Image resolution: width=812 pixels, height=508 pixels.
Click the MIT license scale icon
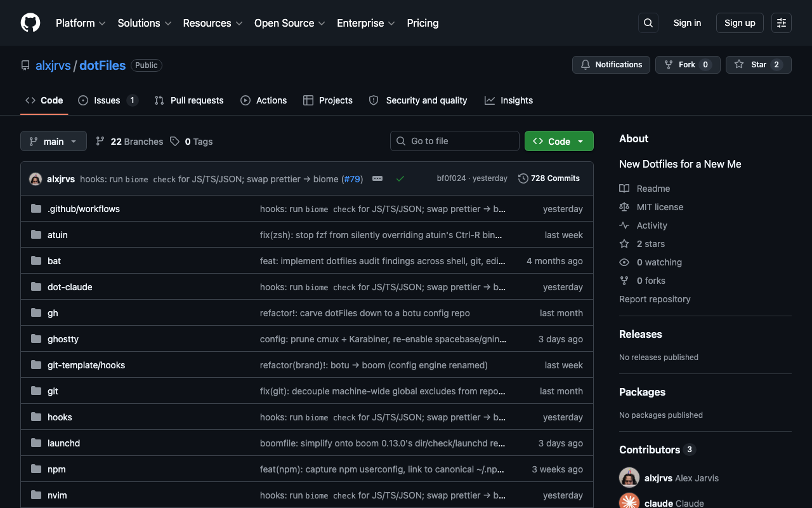pos(624,207)
